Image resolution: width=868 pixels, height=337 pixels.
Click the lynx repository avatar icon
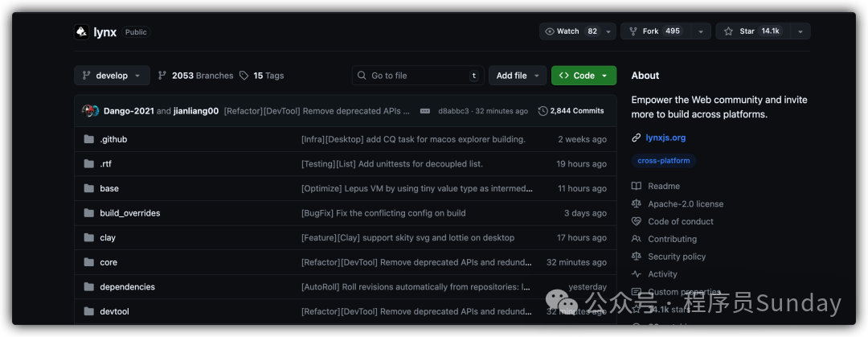[x=81, y=32]
